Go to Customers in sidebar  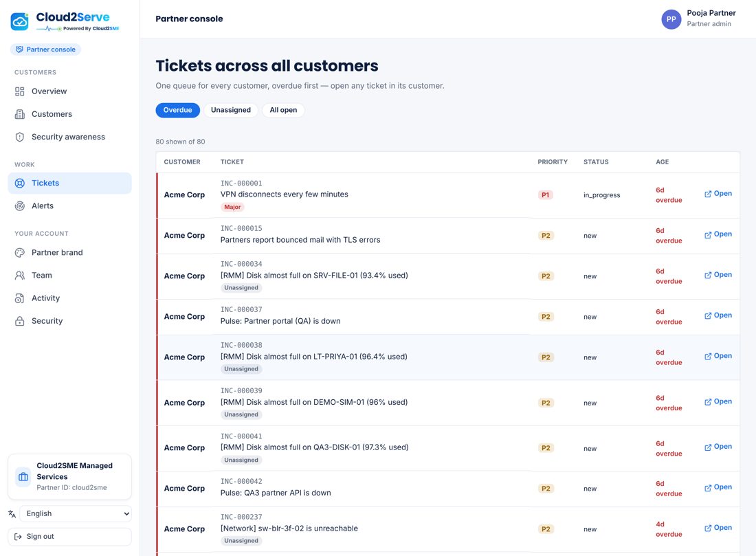coord(70,114)
